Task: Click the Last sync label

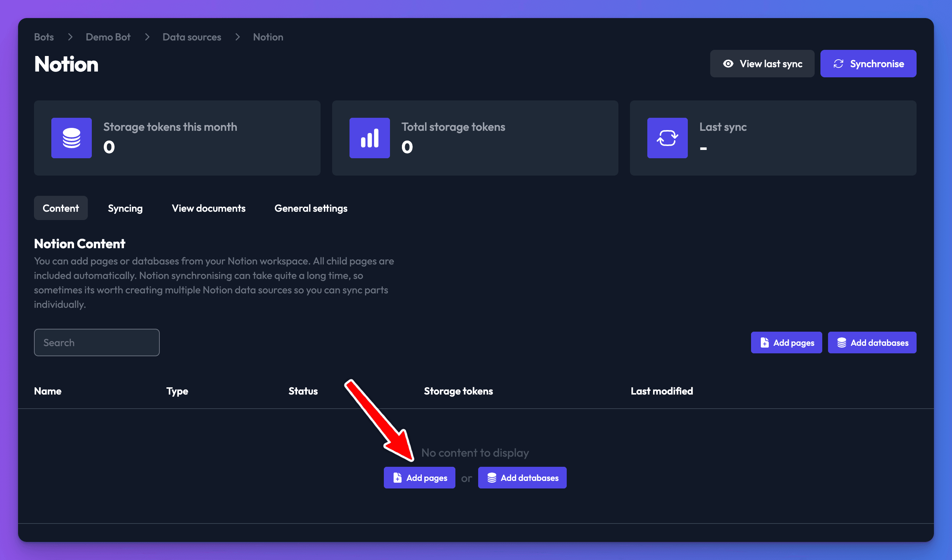Action: [x=723, y=127]
